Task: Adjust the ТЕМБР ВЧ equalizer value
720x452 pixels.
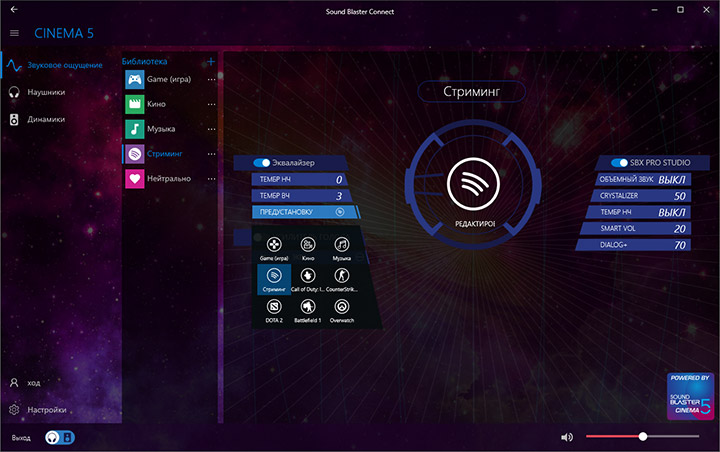Action: (301, 196)
